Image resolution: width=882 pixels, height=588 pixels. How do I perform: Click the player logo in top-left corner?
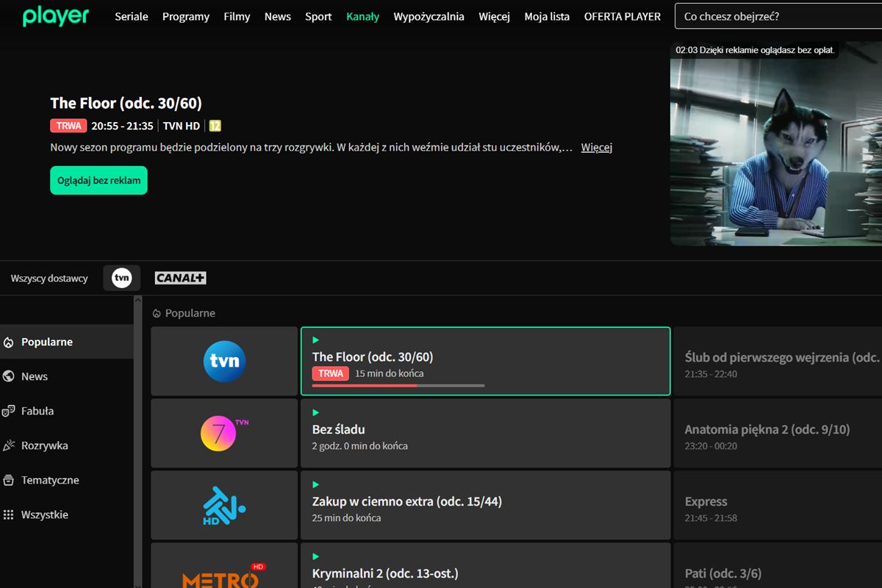coord(55,15)
